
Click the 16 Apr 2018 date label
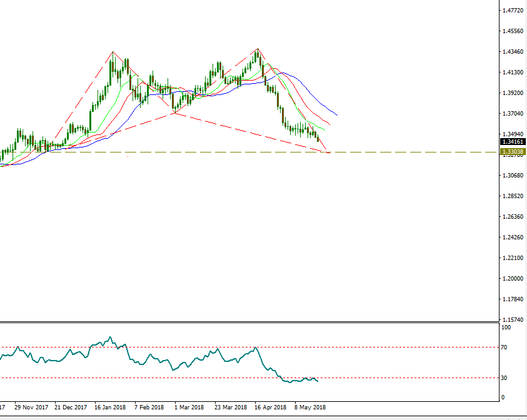(x=270, y=407)
